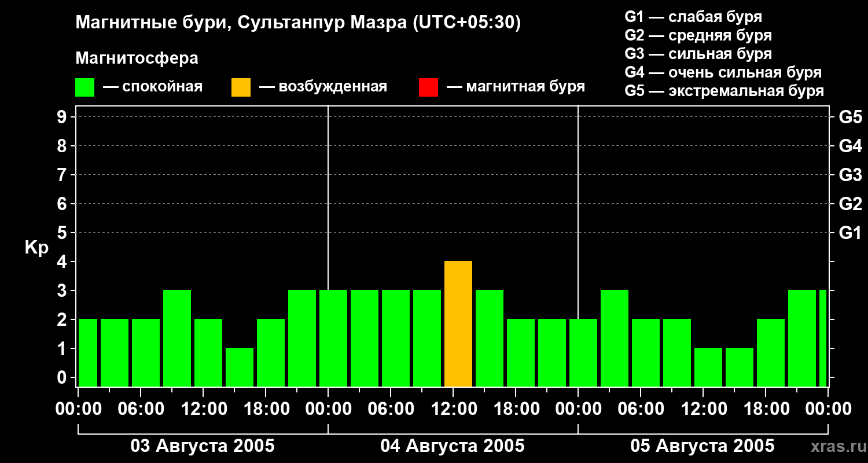Click the '06:00' time label under 04 Августа
This screenshot has height=463, width=868.
391,409
